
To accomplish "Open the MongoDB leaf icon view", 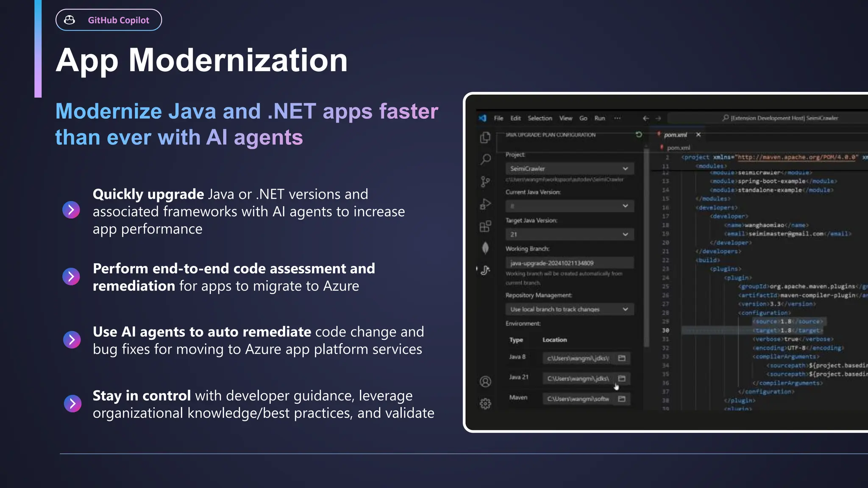I will tap(485, 248).
